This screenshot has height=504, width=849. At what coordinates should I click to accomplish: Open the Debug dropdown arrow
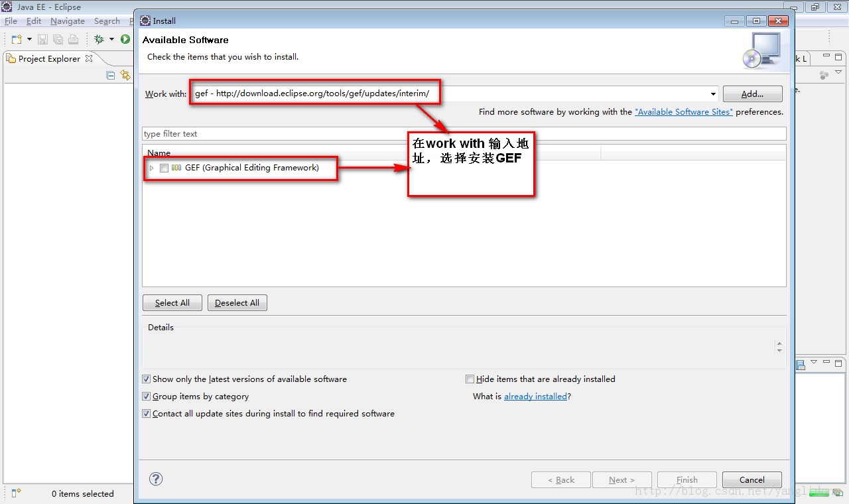tap(111, 40)
